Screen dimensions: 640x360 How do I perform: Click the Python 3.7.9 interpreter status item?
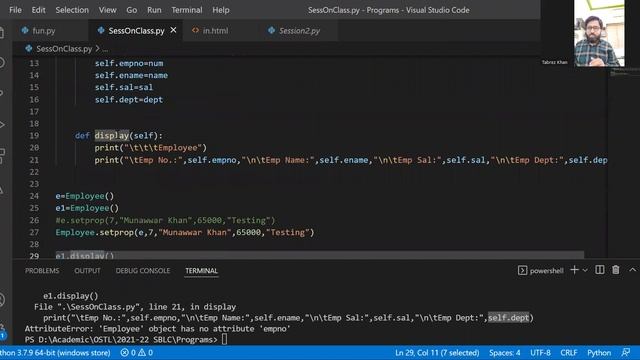pos(55,353)
